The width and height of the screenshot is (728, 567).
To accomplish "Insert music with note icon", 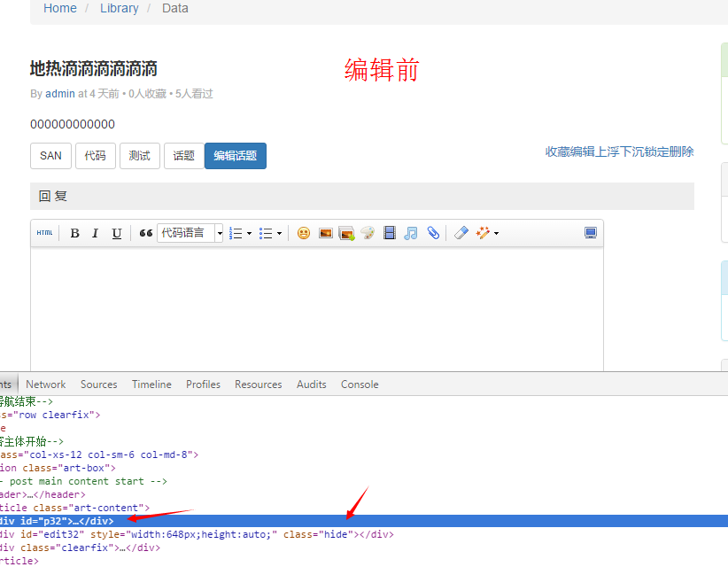I will coord(411,233).
